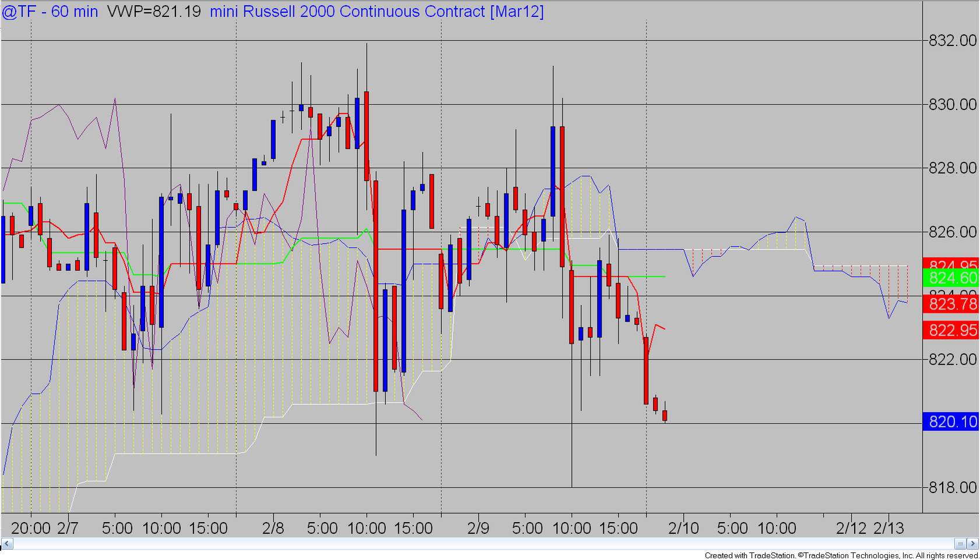
Task: Click the horizontal scrollbar thumb
Action: (961, 544)
